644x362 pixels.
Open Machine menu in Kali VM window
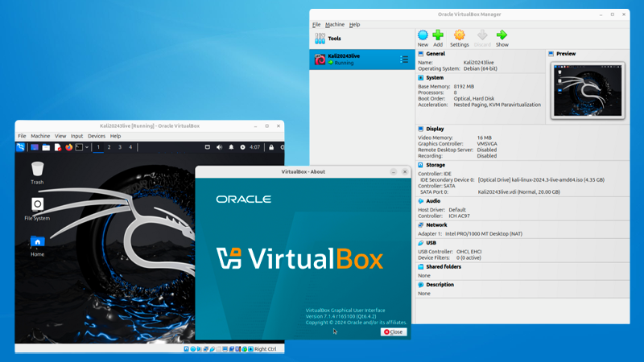pos(40,136)
